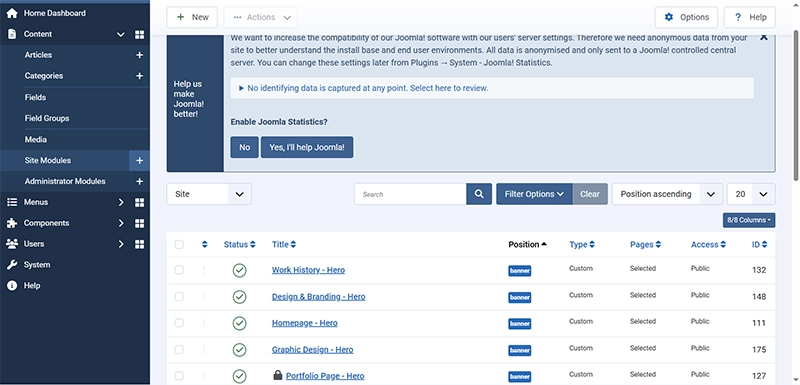Viewport: 800px width, 385px height.
Task: Select checkbox for Work History - Hero
Action: (179, 270)
